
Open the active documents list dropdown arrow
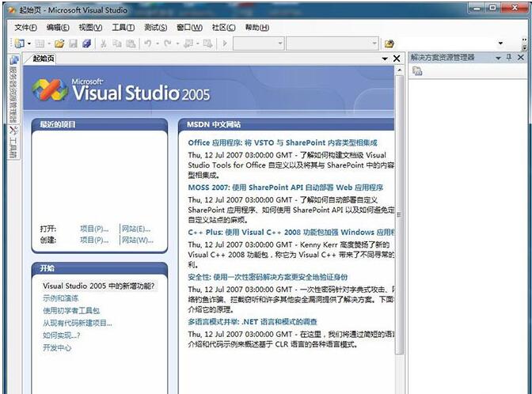coord(385,59)
